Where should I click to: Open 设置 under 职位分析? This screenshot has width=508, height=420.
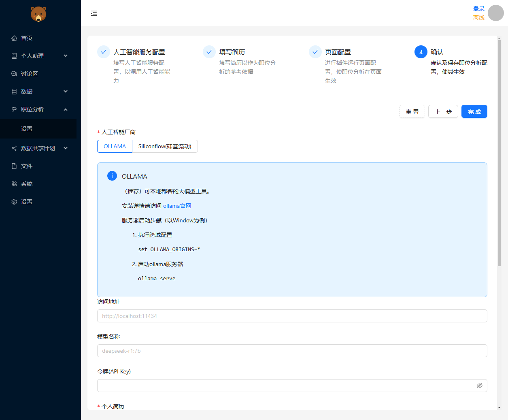(x=38, y=129)
